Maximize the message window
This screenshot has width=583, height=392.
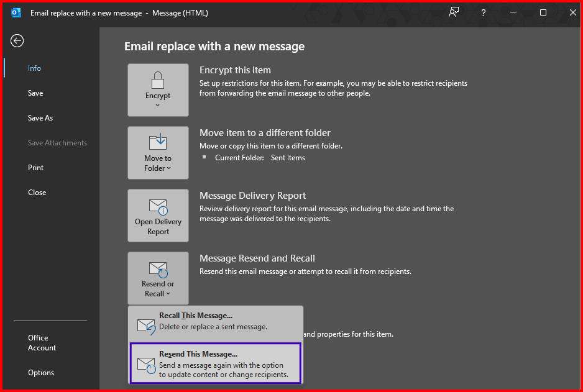[x=543, y=12]
